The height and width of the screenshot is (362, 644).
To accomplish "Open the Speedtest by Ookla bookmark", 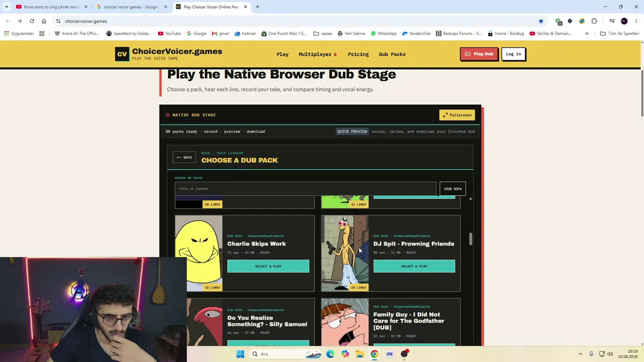I will [129, 34].
